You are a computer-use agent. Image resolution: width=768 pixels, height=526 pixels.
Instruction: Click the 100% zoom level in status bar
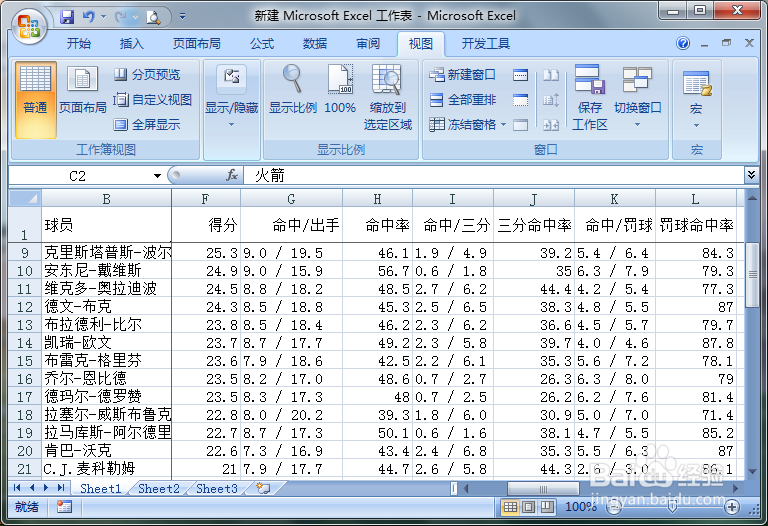pyautogui.click(x=580, y=507)
